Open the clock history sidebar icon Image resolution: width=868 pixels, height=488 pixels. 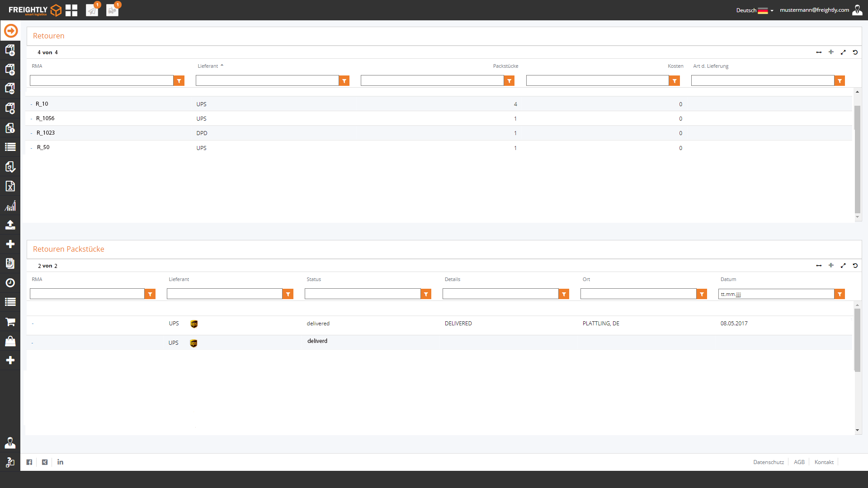(x=10, y=283)
